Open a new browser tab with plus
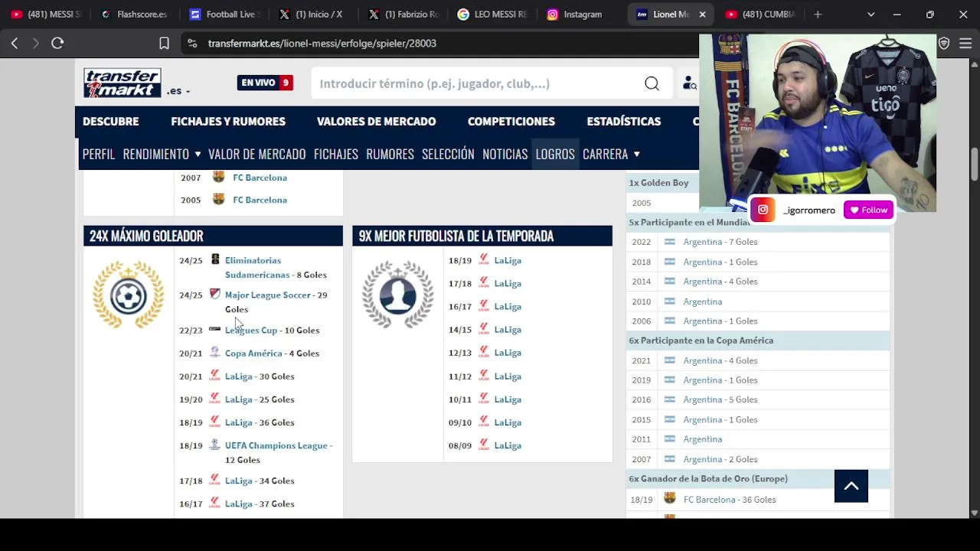The height and width of the screenshot is (551, 980). point(818,14)
